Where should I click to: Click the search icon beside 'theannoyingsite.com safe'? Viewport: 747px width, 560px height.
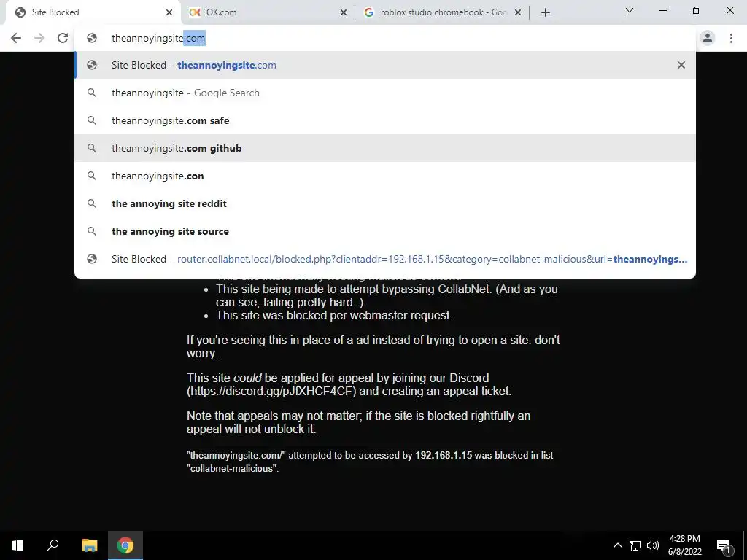[92, 120]
